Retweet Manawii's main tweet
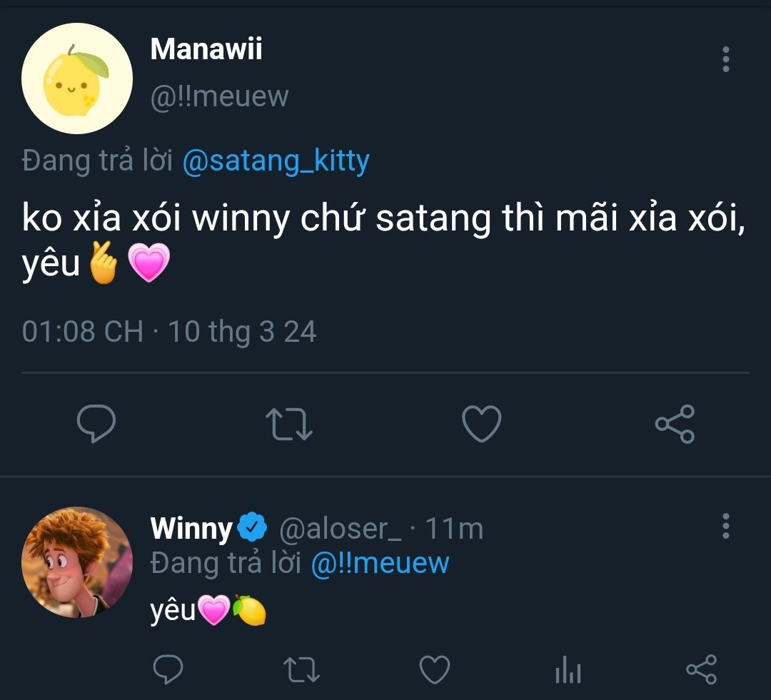The height and width of the screenshot is (700, 771). [x=288, y=424]
